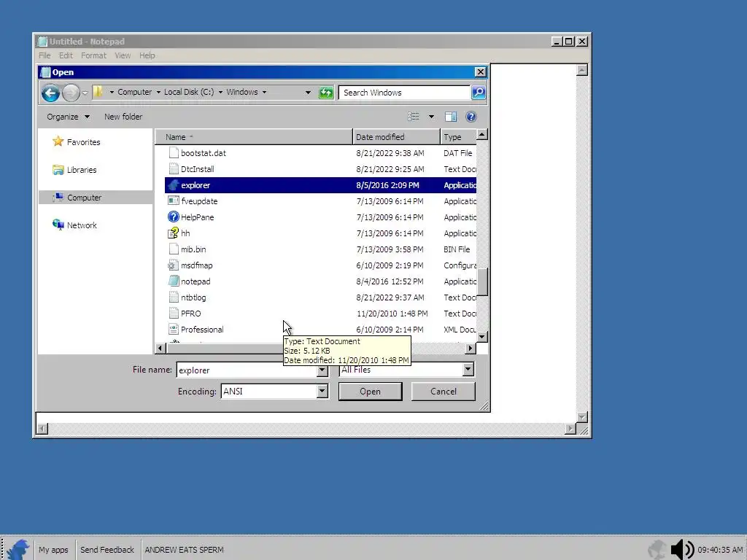747x560 pixels.
Task: Click the taskbar start logo icon
Action: pos(18,550)
